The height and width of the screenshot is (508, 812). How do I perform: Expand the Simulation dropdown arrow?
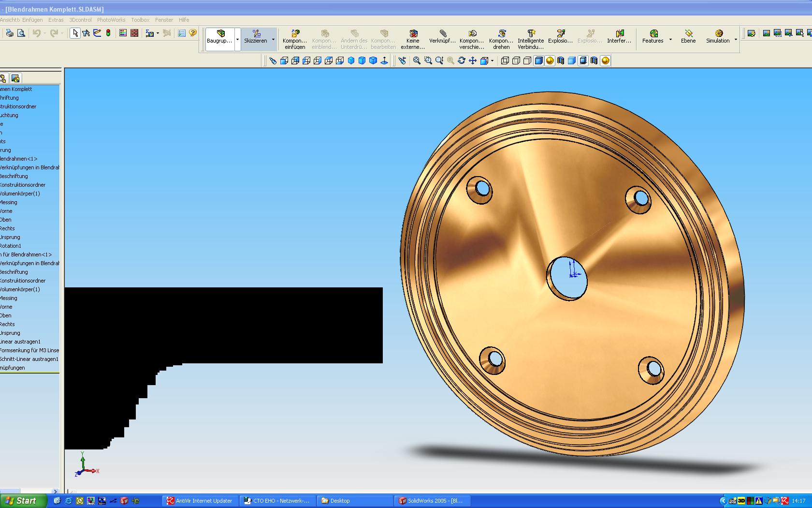[736, 40]
